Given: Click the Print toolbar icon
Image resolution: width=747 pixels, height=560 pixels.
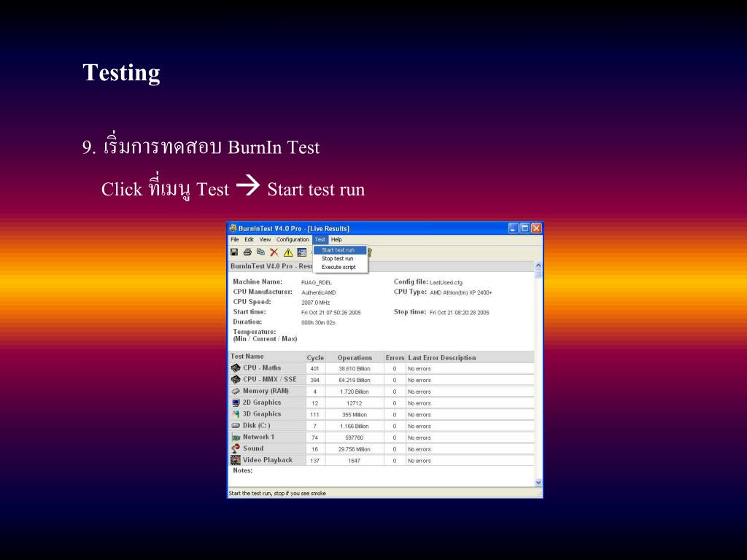Looking at the screenshot, I should coord(247,252).
